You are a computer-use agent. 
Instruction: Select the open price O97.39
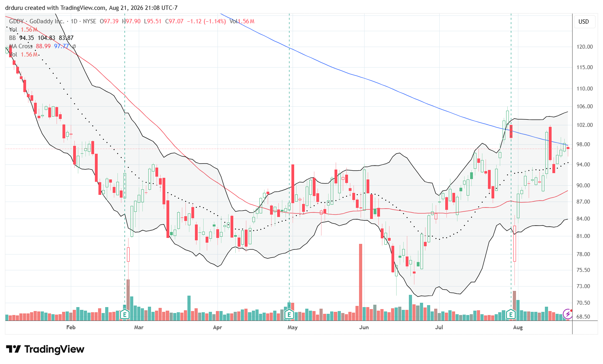109,21
